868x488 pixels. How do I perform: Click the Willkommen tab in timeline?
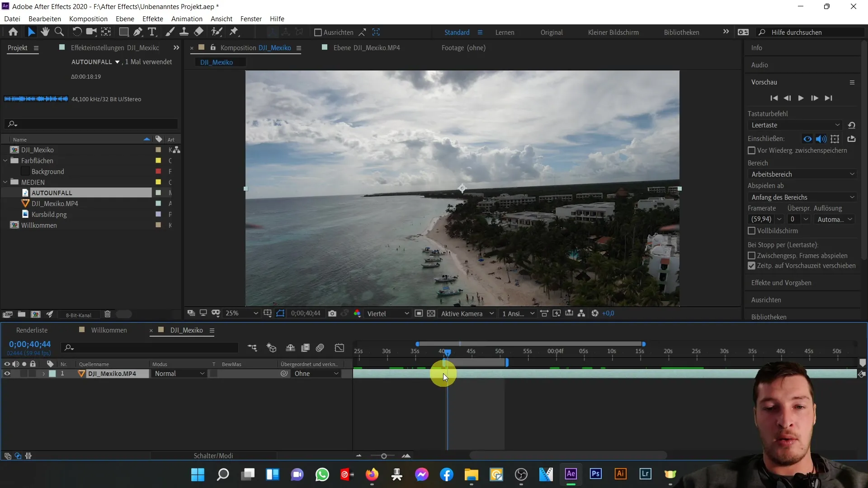tap(109, 330)
